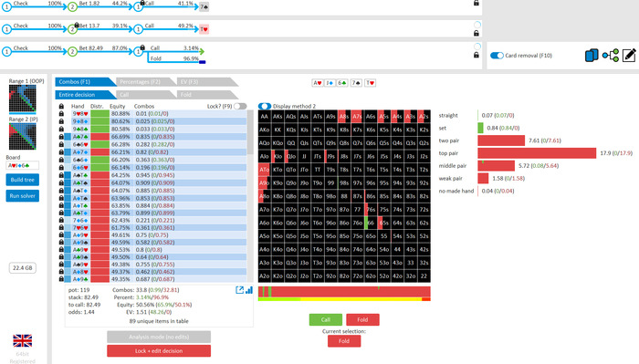Click the pencil edit icon at top right
The image size is (639, 364).
629,56
